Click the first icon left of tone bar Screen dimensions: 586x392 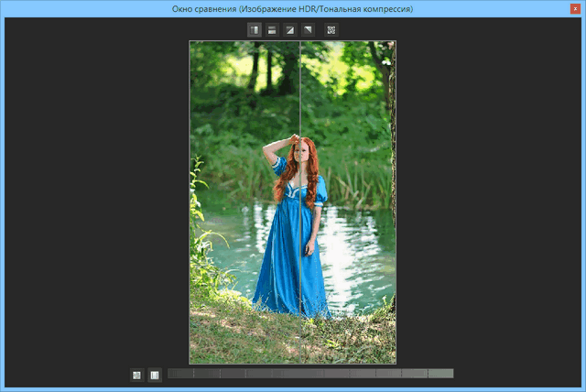pos(136,374)
